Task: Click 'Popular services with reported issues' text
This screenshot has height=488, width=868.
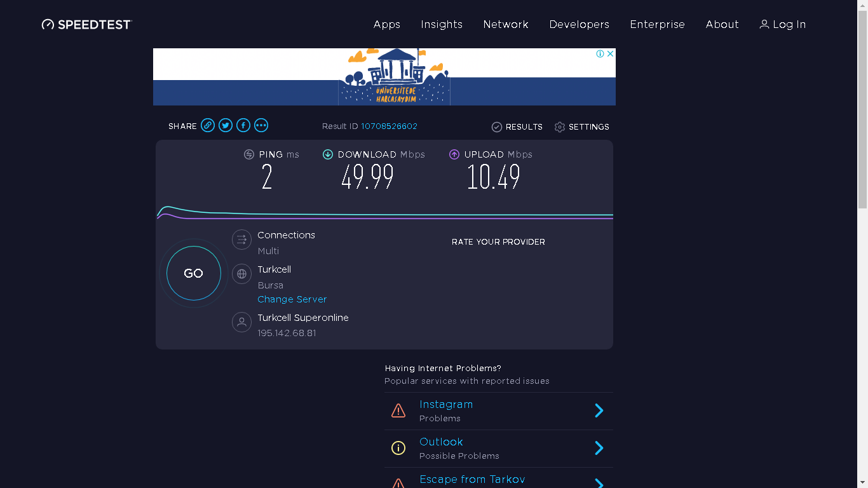Action: (467, 381)
